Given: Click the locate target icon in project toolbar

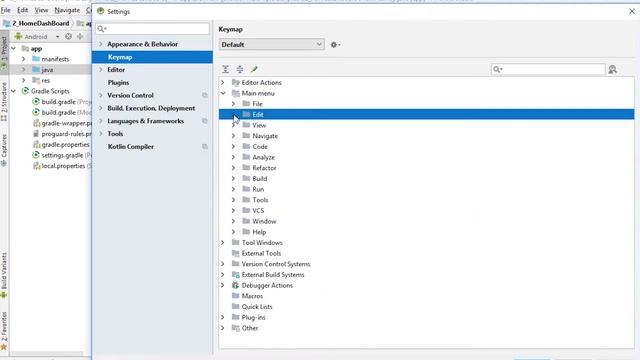Looking at the screenshot, I should 69,36.
